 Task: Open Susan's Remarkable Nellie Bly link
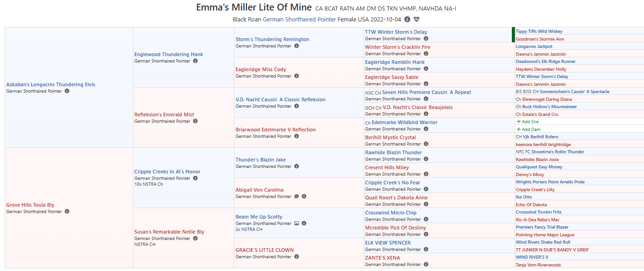point(169,232)
